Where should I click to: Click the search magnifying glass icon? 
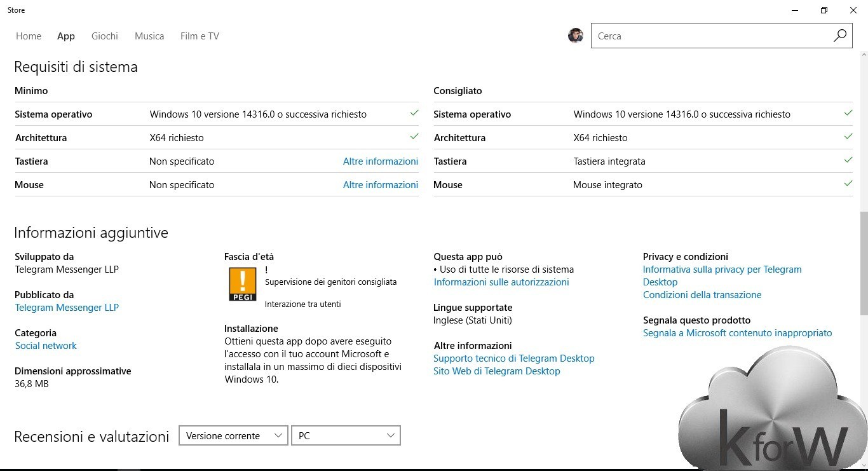coord(839,36)
